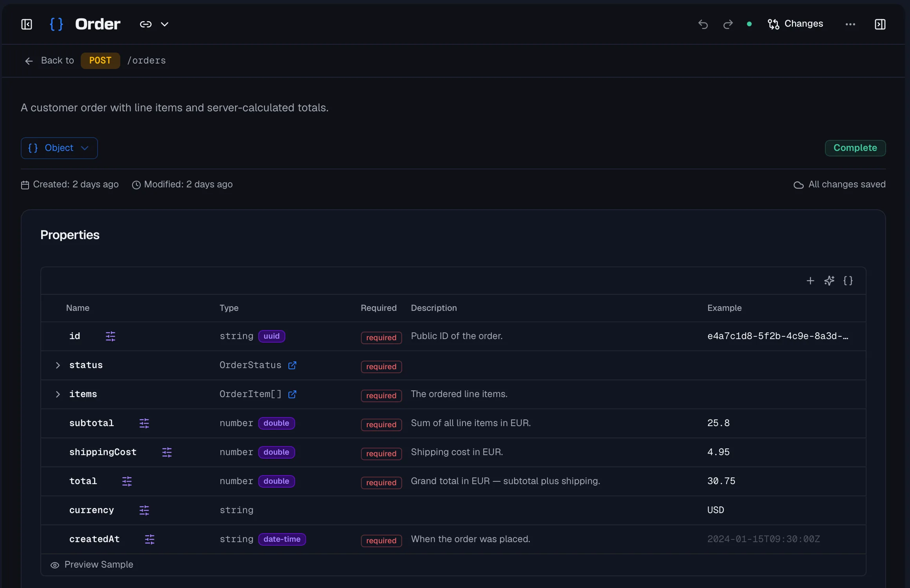
Task: Toggle required badge on shippingCost row
Action: pos(381,454)
